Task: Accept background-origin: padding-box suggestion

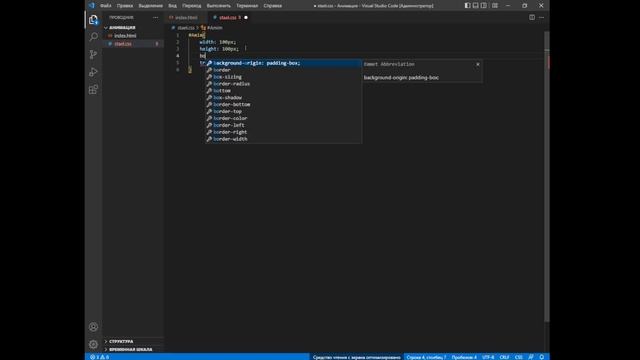Action: coord(283,63)
